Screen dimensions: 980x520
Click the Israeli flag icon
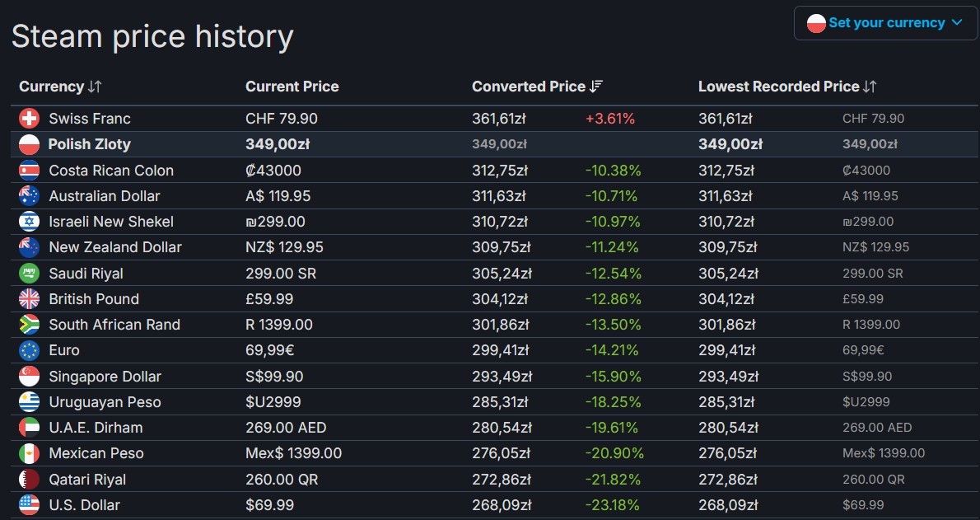(x=30, y=222)
